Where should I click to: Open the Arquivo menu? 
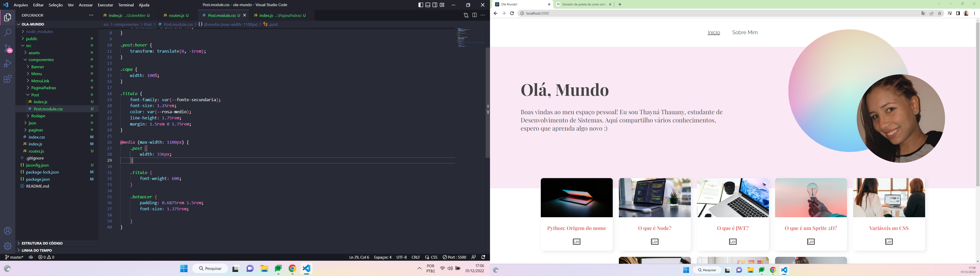tap(20, 5)
